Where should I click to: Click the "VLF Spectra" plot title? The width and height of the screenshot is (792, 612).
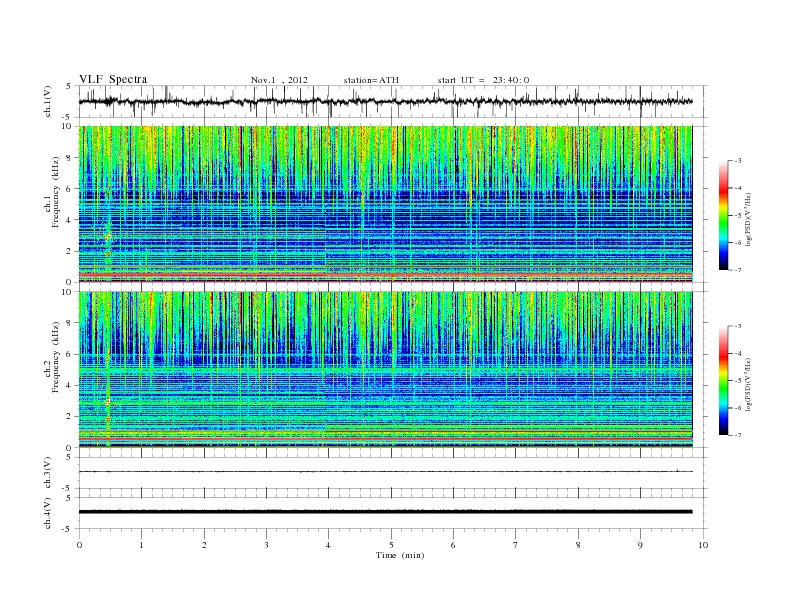pyautogui.click(x=113, y=79)
